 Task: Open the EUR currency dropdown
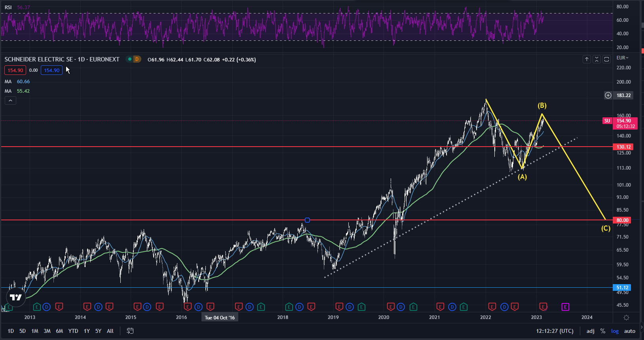click(623, 58)
